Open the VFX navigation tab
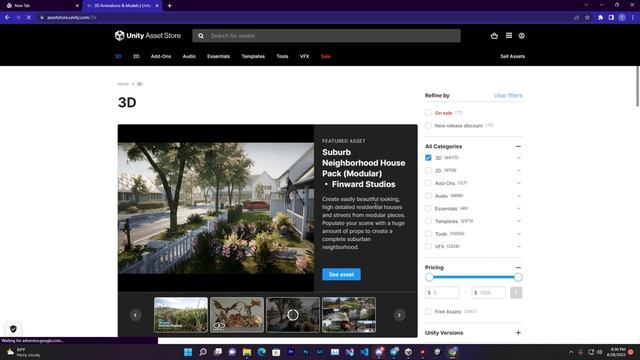This screenshot has width=640, height=360. pyautogui.click(x=304, y=56)
